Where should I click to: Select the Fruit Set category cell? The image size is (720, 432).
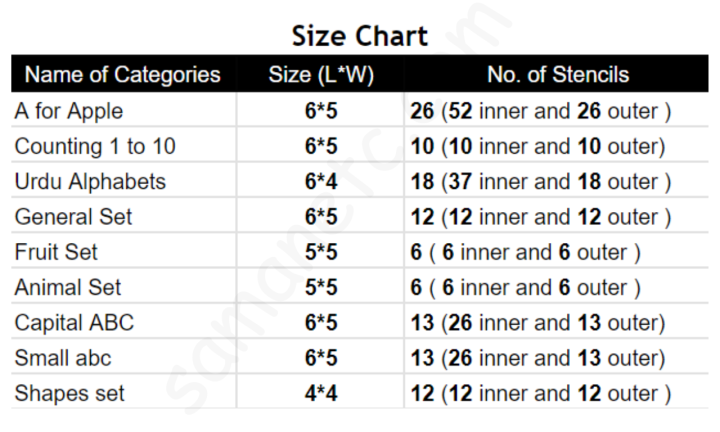tap(56, 252)
